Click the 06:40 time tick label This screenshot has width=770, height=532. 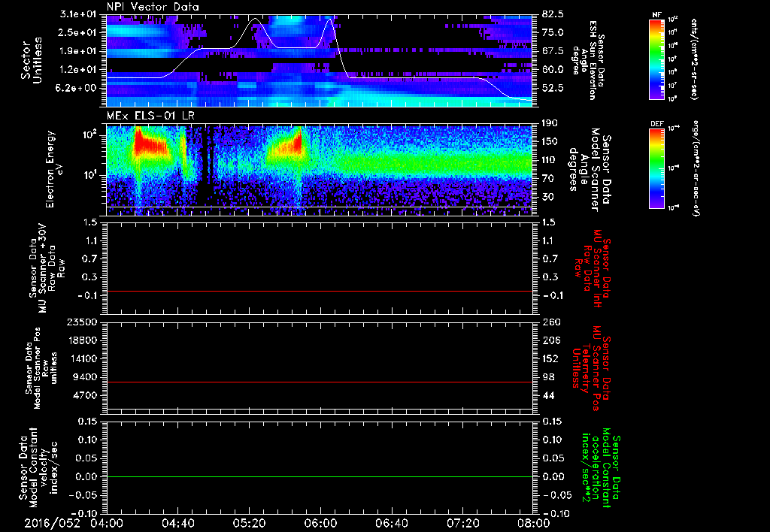tap(391, 523)
